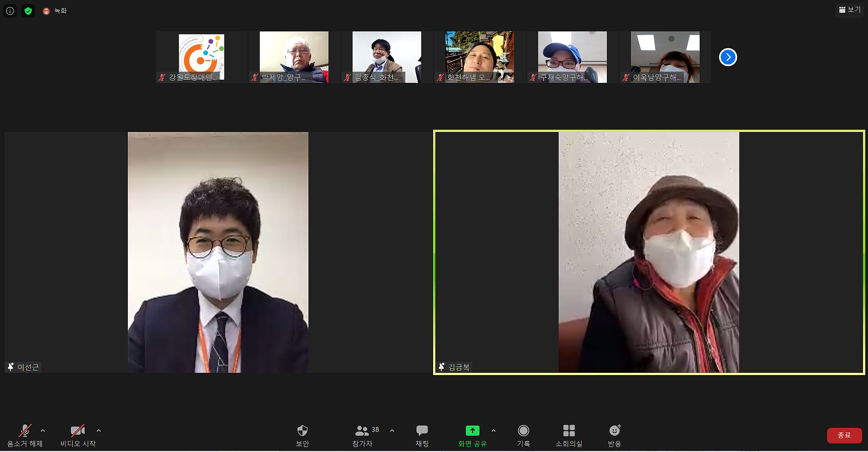Expand video options arrow beside camera
The height and width of the screenshot is (452, 868).
[x=99, y=430]
